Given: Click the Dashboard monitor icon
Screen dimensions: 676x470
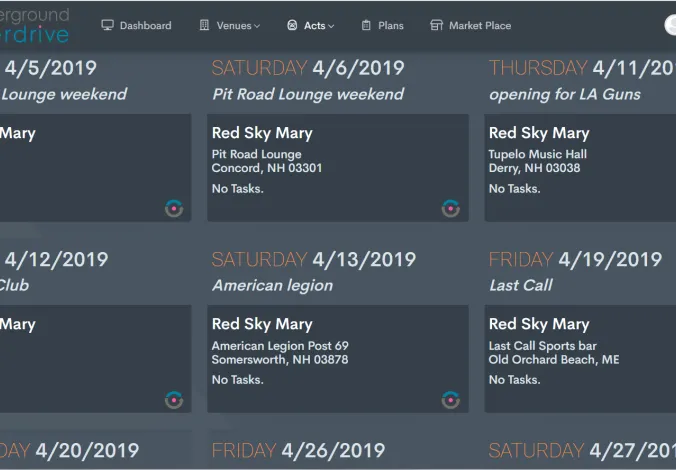Looking at the screenshot, I should point(107,25).
